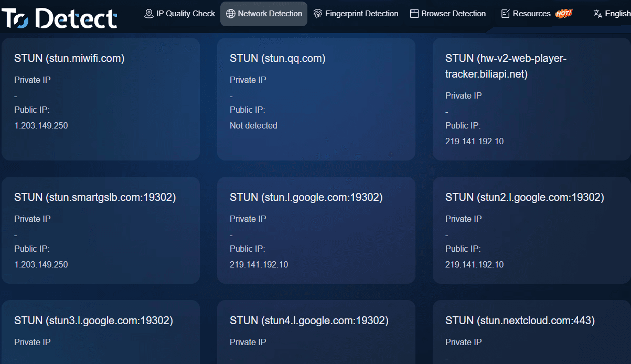Select the STUN hw-v2-web-player-tracker.biliapi.net title
The image size is (631, 364).
pos(506,66)
